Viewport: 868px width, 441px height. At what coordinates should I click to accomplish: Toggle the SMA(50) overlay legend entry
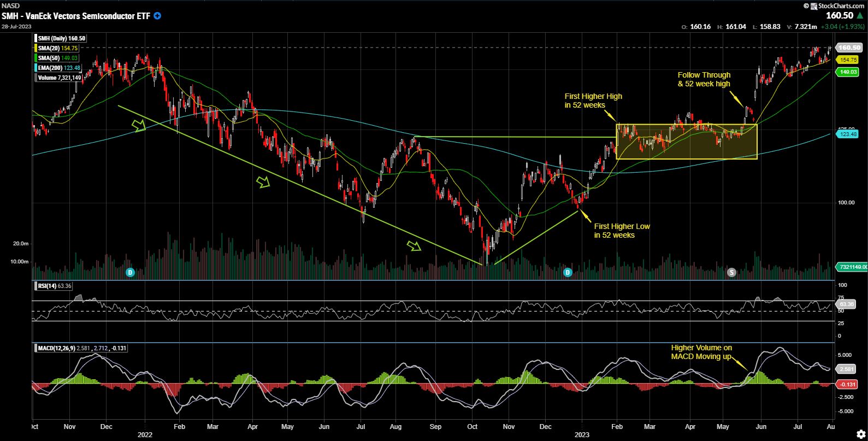[x=58, y=58]
